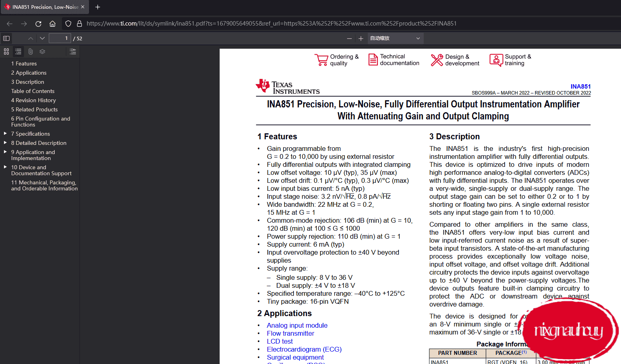Reload the current page
This screenshot has width=621, height=364.
[x=38, y=24]
